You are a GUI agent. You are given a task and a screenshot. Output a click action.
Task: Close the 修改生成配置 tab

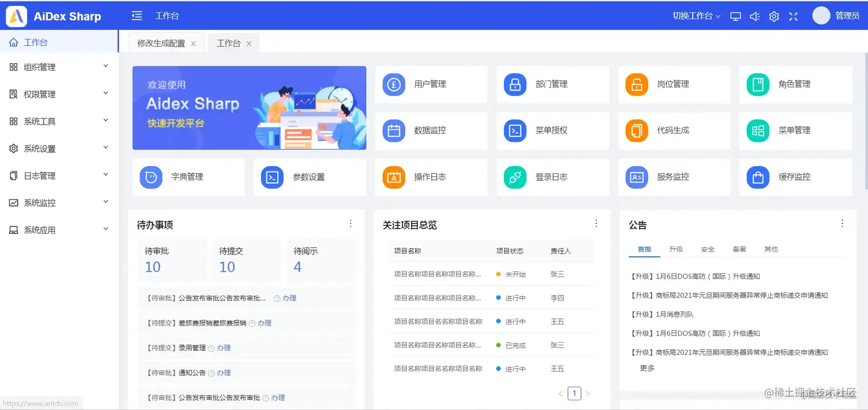tap(193, 44)
